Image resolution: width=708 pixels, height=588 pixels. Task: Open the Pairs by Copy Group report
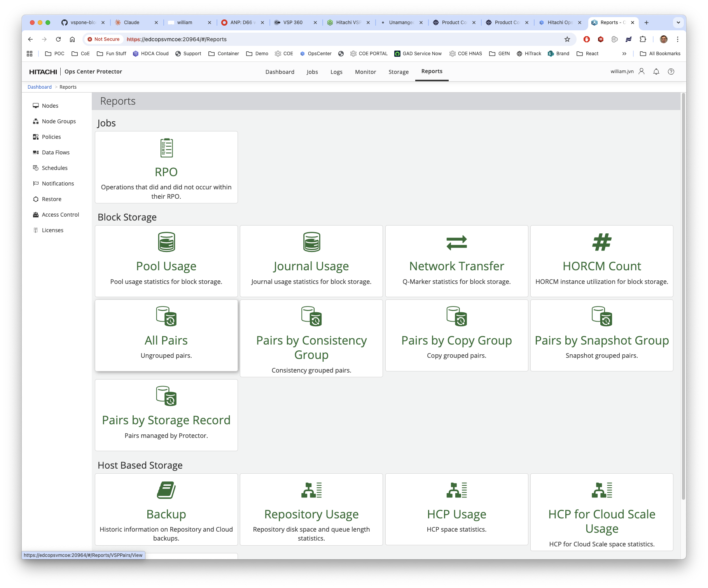[456, 335]
